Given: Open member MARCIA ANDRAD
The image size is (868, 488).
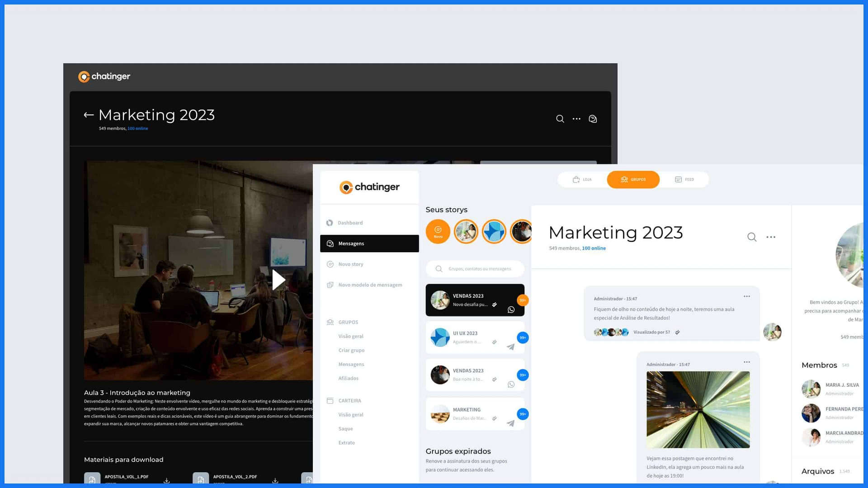Looking at the screenshot, I should coord(832,437).
